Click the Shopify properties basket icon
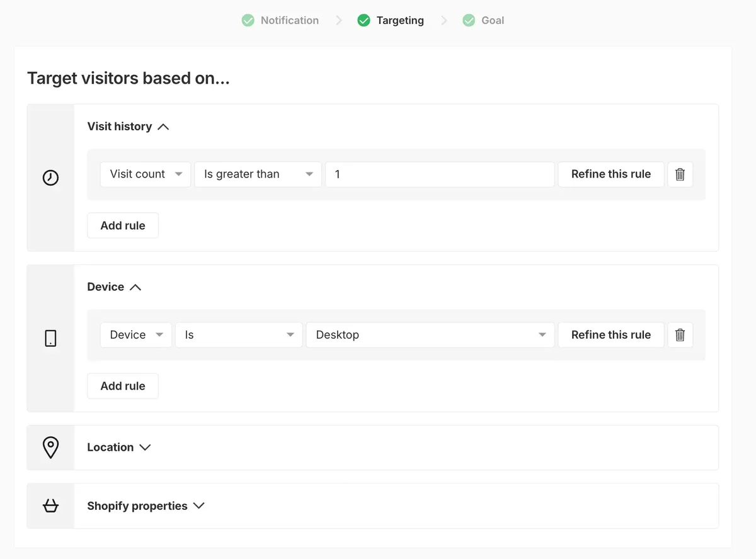The width and height of the screenshot is (756, 559). pos(50,505)
